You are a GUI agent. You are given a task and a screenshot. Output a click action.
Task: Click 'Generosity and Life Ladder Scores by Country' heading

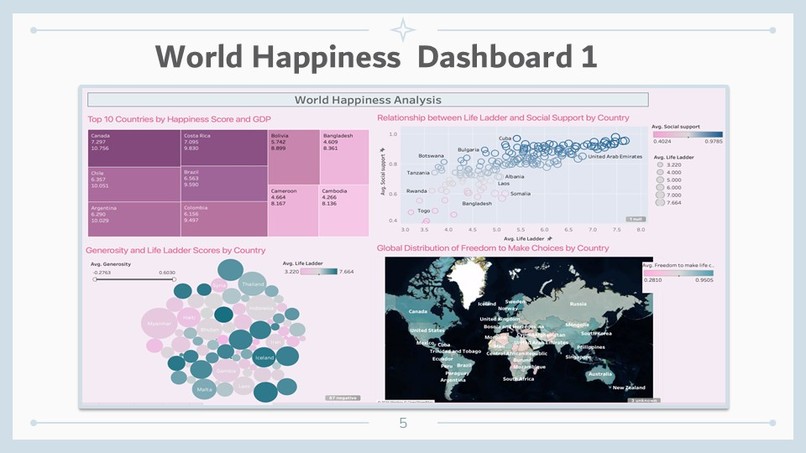coord(175,250)
